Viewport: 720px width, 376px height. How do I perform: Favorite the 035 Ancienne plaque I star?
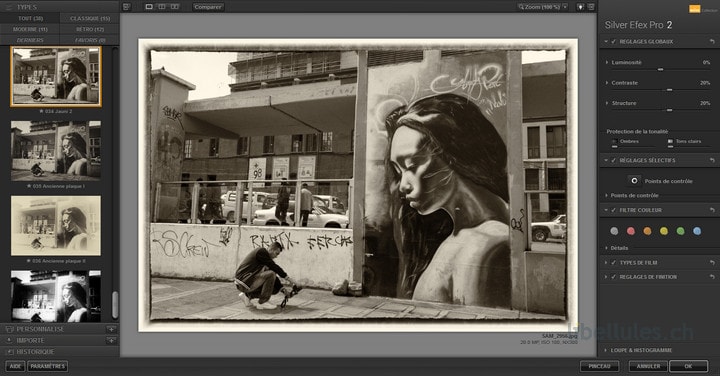29,186
